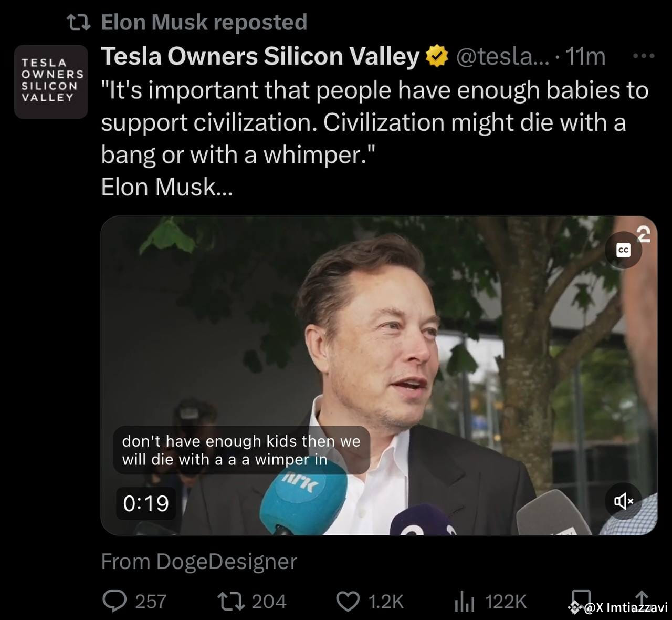This screenshot has width=672, height=620.
Task: Click the repost arrows beside 'Elon Musk reposted'
Action: point(78,22)
